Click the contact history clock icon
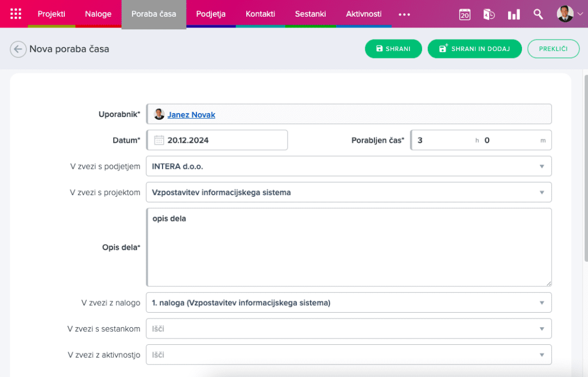 (x=489, y=14)
